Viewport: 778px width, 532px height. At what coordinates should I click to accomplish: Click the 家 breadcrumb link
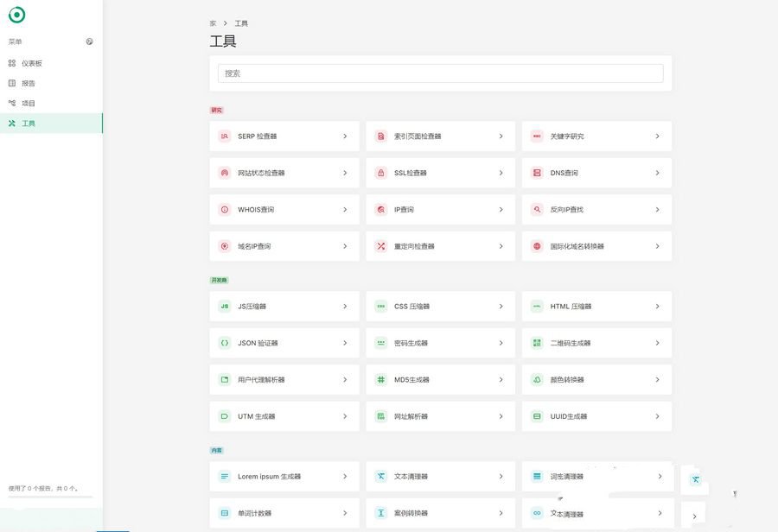tap(213, 23)
